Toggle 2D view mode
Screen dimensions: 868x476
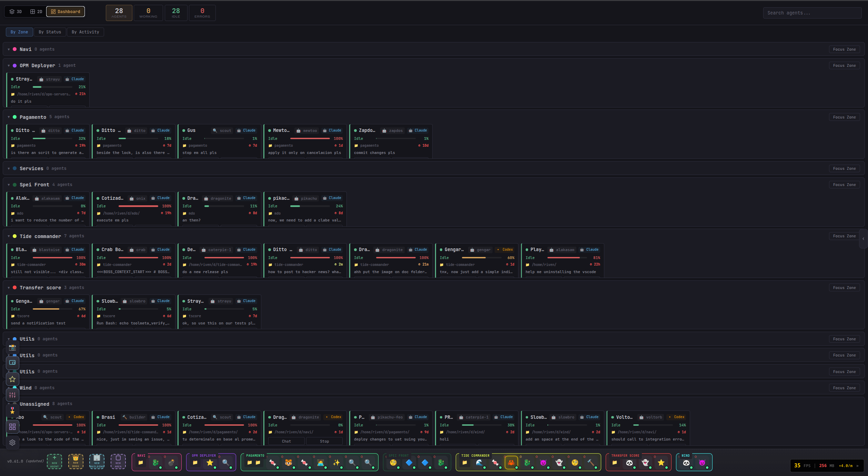click(x=36, y=11)
